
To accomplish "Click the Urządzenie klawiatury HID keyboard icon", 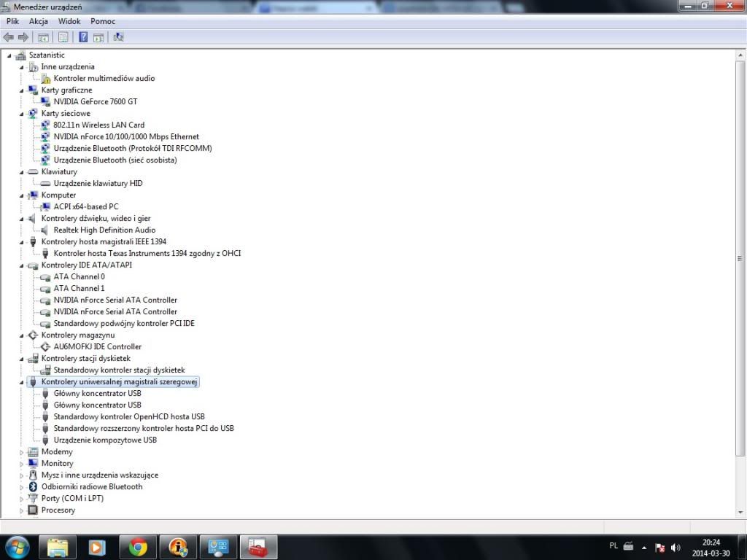I will pyautogui.click(x=46, y=183).
